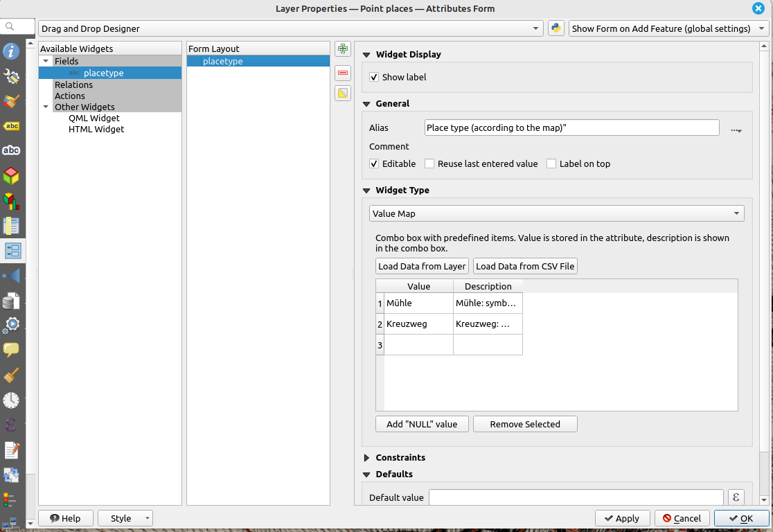Select QML Widget in Available Widgets

click(94, 118)
